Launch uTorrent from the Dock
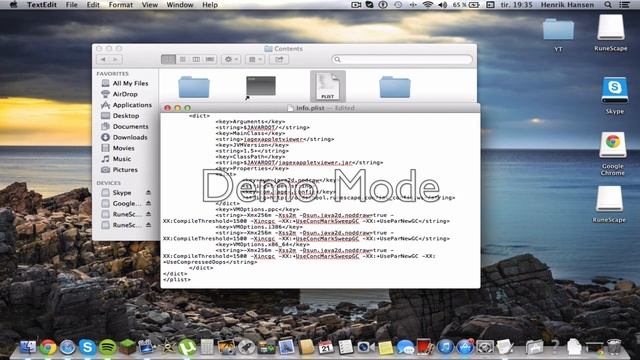The width and height of the screenshot is (640, 360). coord(187,347)
